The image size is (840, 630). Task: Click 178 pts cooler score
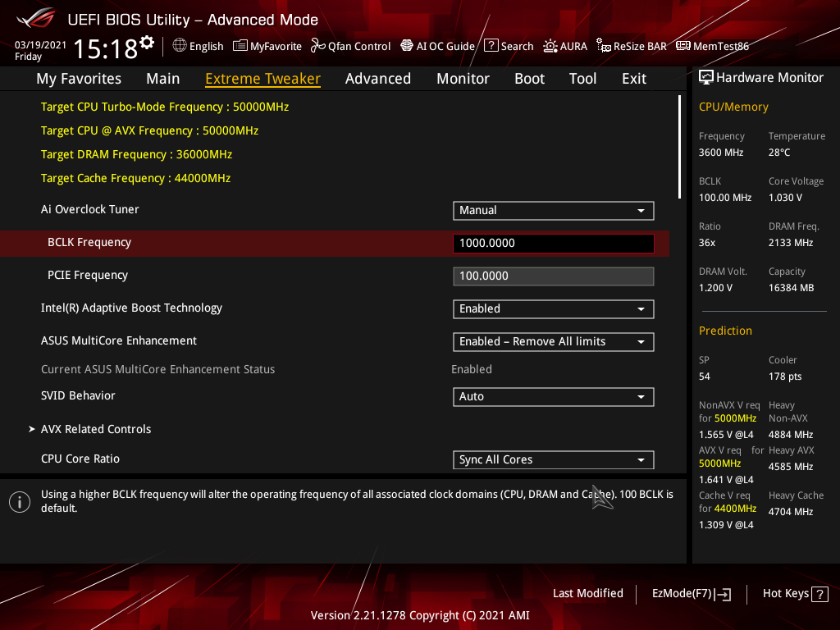click(785, 376)
